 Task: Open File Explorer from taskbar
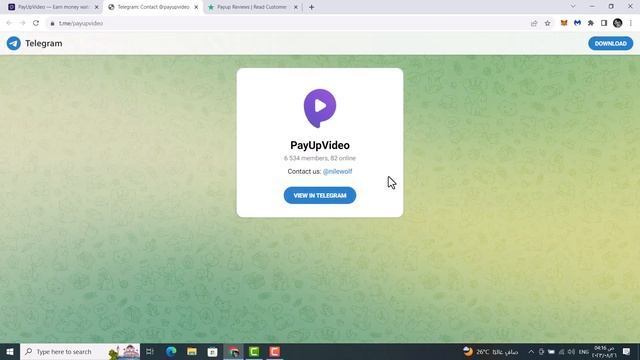(x=192, y=351)
